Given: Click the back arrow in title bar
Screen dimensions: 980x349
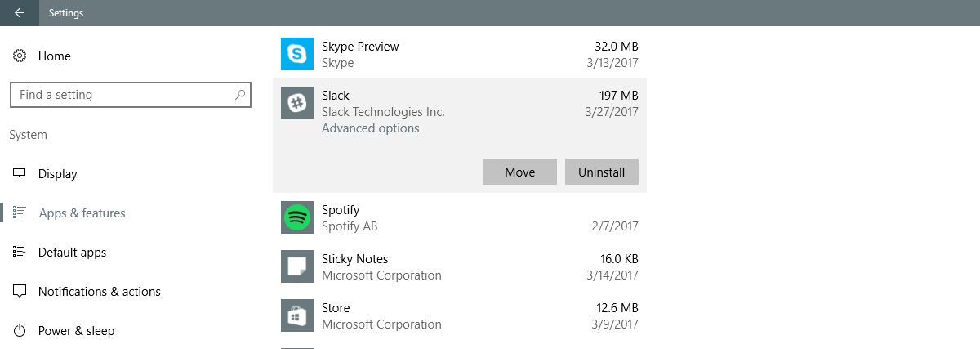Looking at the screenshot, I should pyautogui.click(x=19, y=13).
